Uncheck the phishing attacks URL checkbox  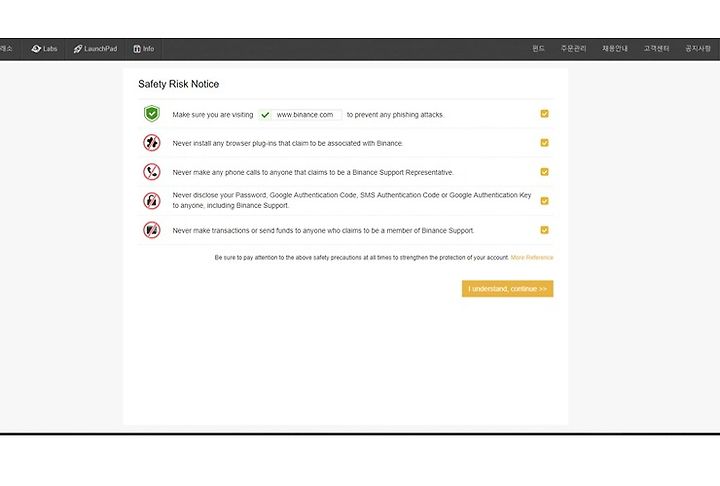pos(544,113)
